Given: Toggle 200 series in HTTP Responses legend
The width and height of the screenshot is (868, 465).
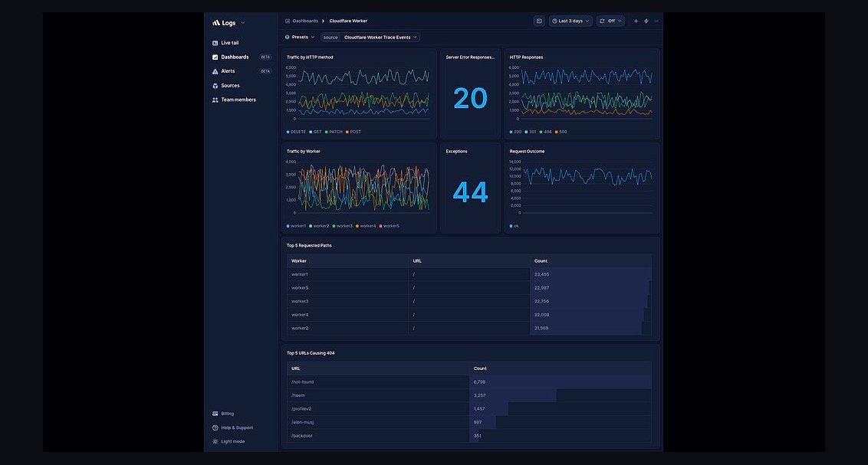Looking at the screenshot, I should 515,132.
